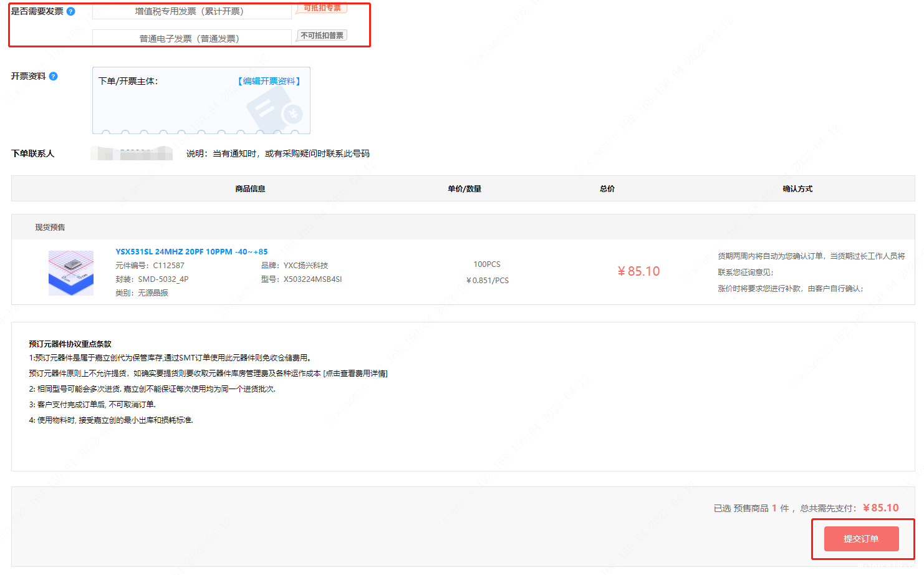Click the help icon beside 是否需要发票
The image size is (924, 575).
(x=71, y=11)
